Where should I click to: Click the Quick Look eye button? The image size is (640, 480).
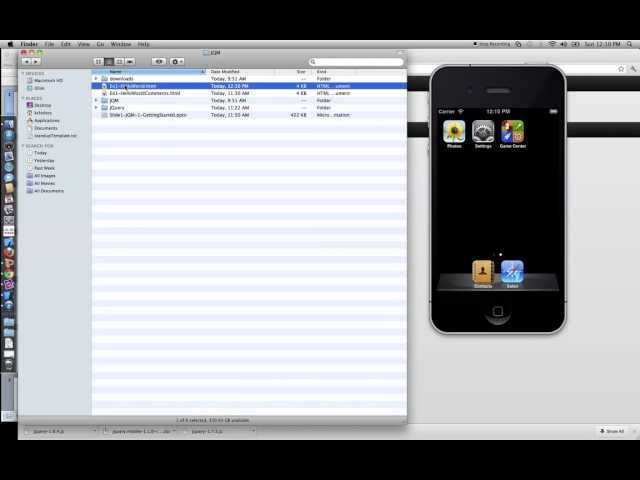pos(159,61)
